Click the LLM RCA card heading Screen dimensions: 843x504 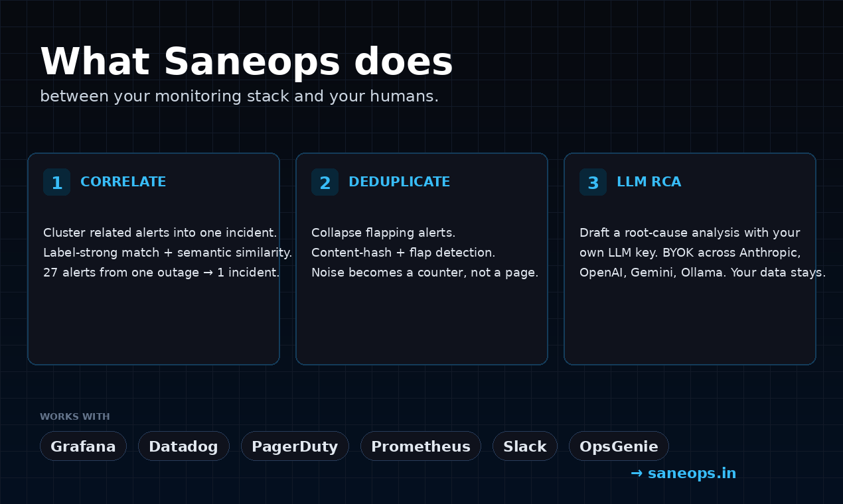[x=649, y=182]
